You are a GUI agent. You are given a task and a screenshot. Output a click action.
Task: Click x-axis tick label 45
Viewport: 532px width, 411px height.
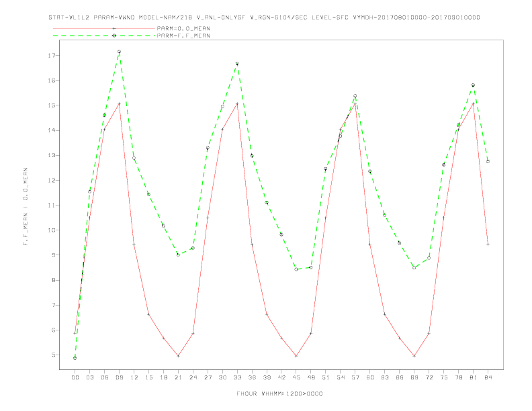296,377
